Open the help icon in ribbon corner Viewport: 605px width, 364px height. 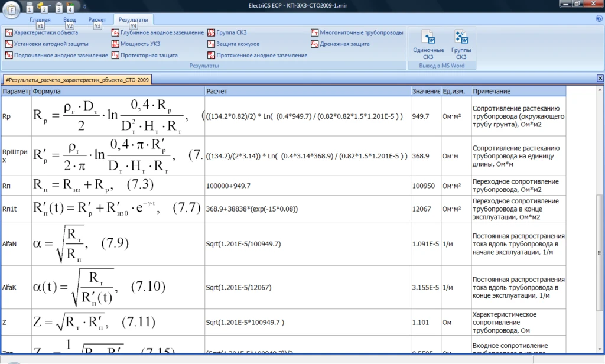point(599,19)
